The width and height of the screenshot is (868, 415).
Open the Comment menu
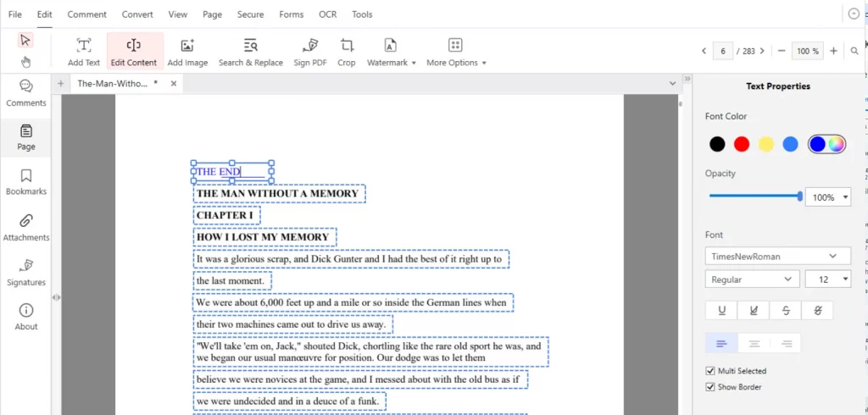(87, 14)
